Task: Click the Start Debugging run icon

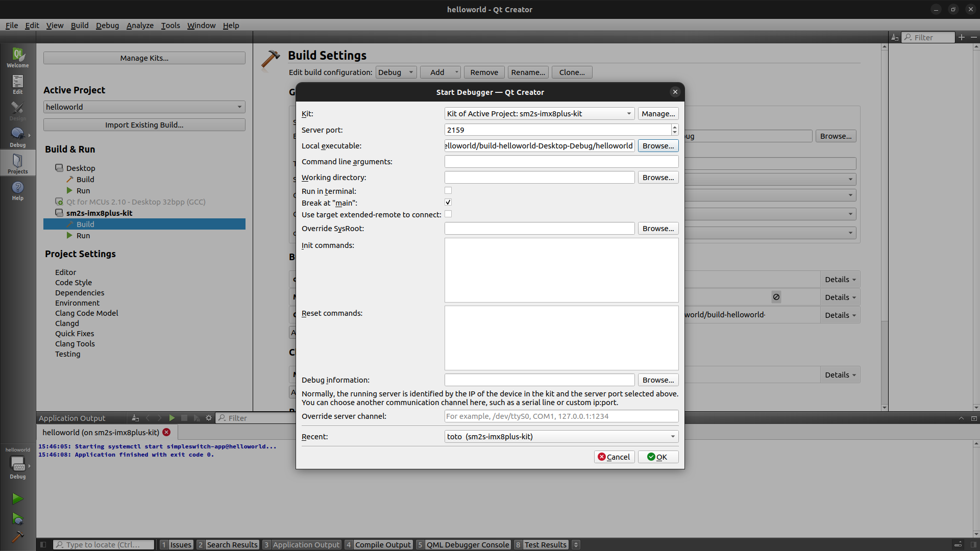Action: [x=17, y=519]
